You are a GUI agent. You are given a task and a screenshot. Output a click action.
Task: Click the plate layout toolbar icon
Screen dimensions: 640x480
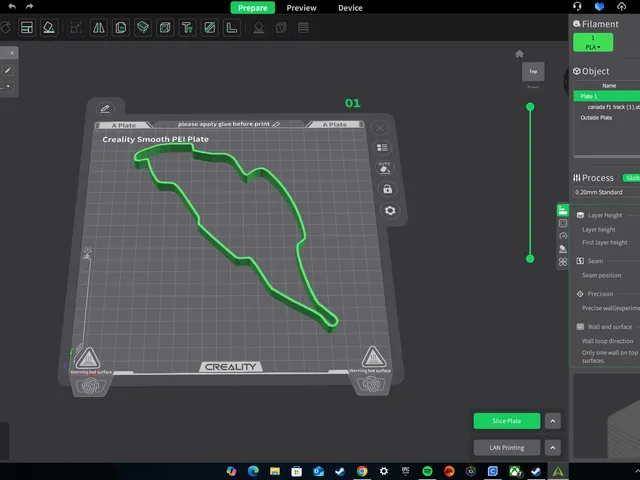coord(27,28)
